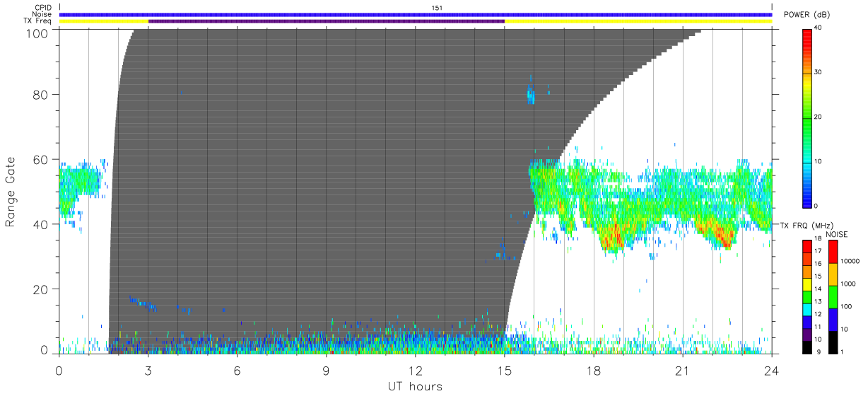Click the 80 tick on the Range Gate axis
This screenshot has width=868, height=401.
pyautogui.click(x=42, y=94)
